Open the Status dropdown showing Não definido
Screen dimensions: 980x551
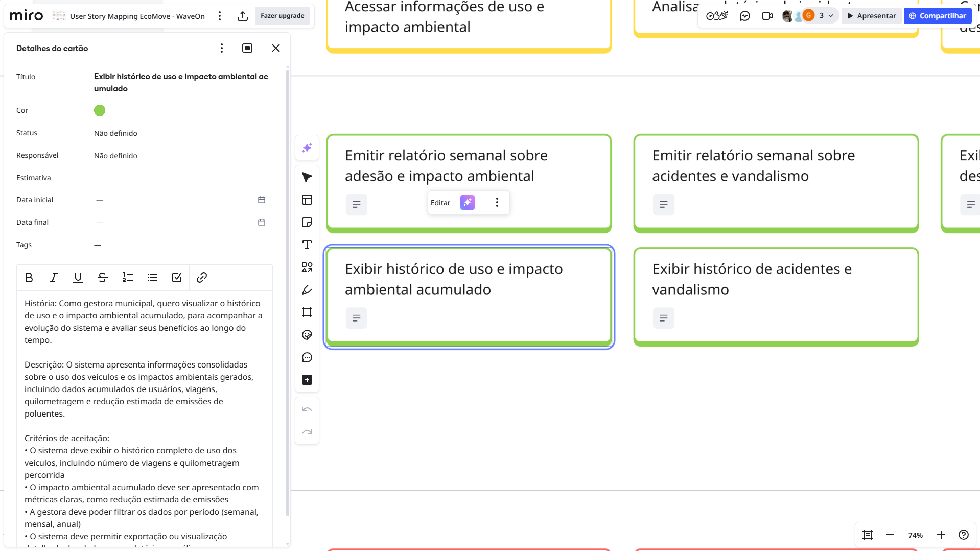(115, 133)
